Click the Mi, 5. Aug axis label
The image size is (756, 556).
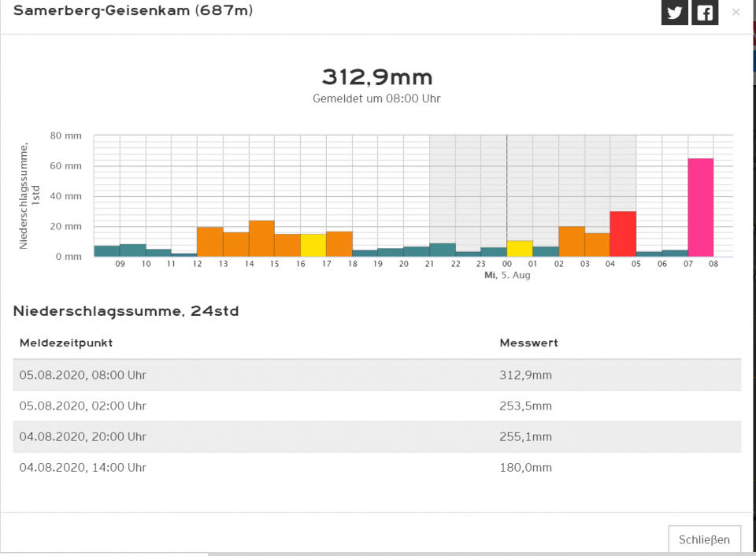coord(507,276)
